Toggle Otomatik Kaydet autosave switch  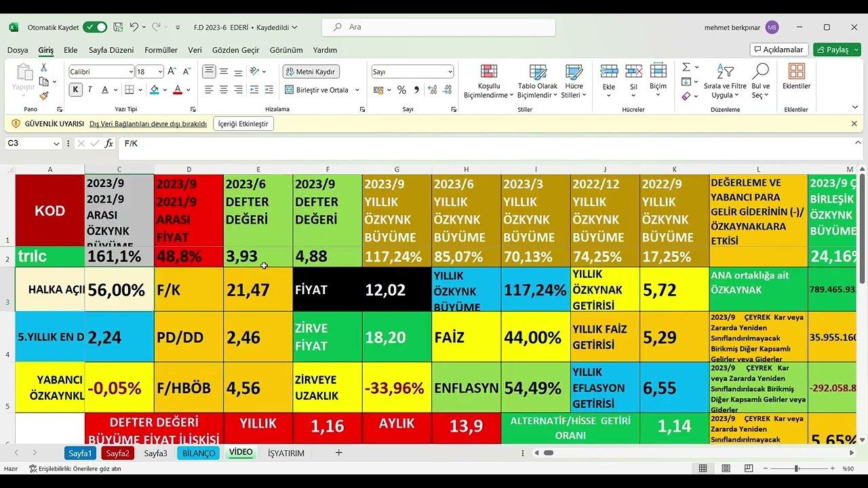click(x=95, y=27)
